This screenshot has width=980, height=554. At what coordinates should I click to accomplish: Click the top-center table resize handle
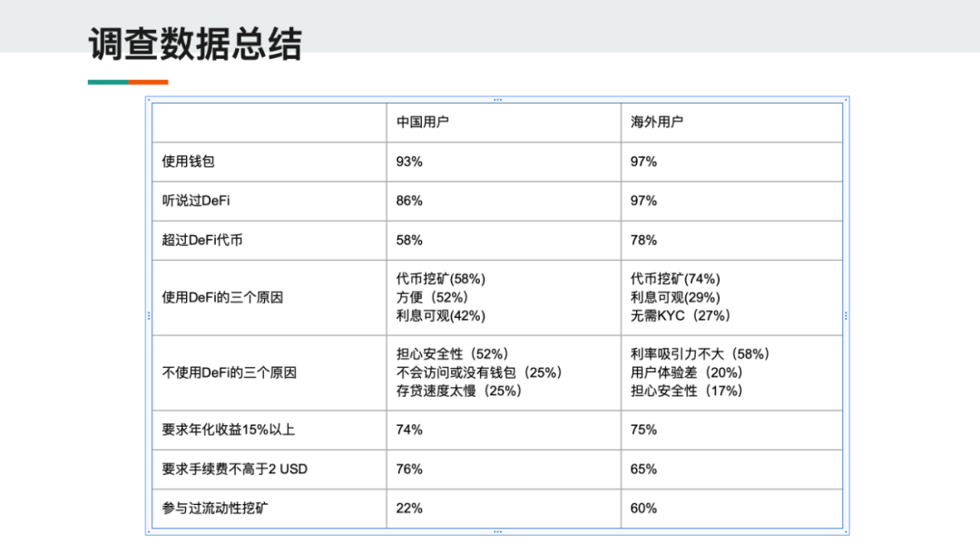point(497,99)
